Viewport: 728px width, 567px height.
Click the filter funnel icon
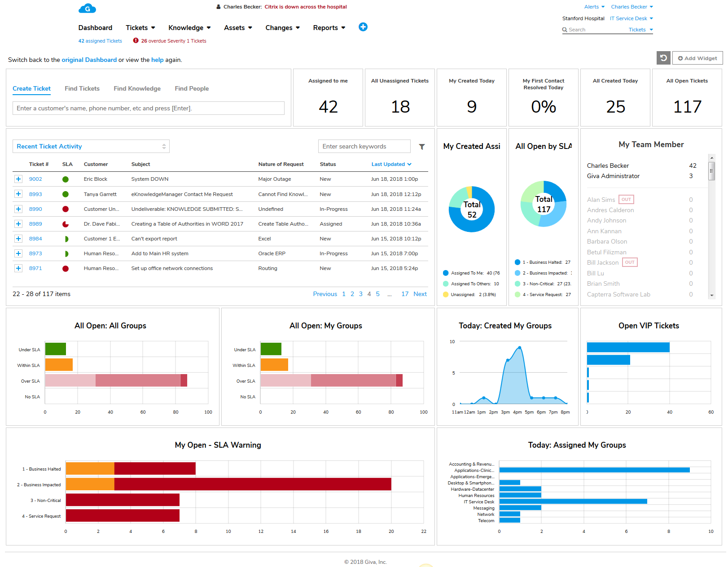422,147
